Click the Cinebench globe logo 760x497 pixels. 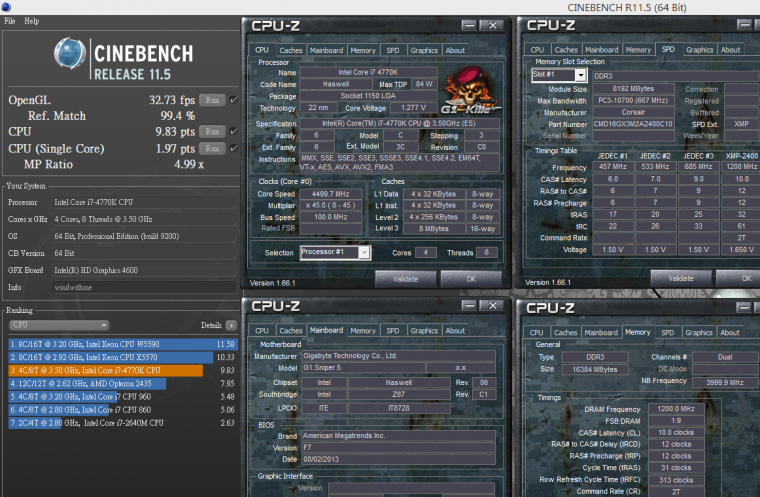coord(70,53)
